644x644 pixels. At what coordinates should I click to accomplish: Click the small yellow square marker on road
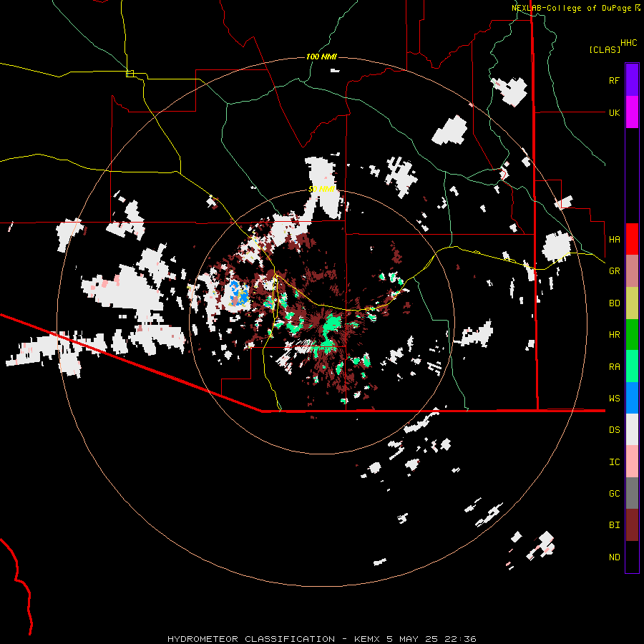point(130,74)
